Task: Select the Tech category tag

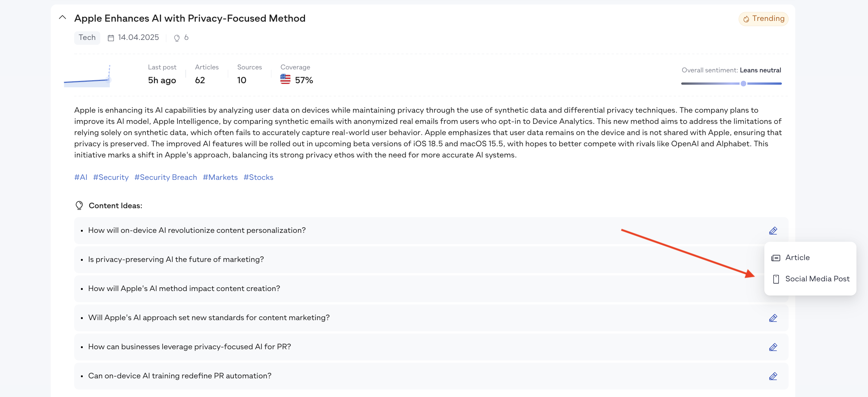Action: [87, 38]
